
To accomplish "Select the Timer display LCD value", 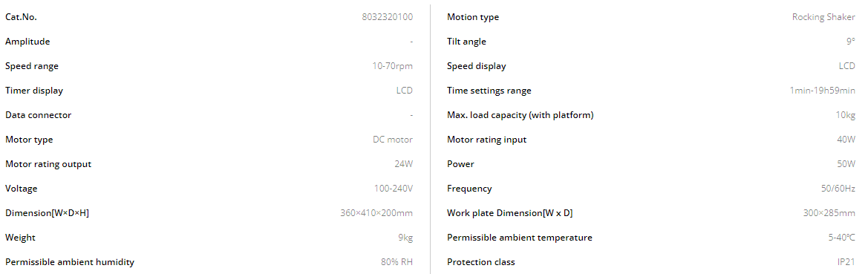I will coord(405,91).
